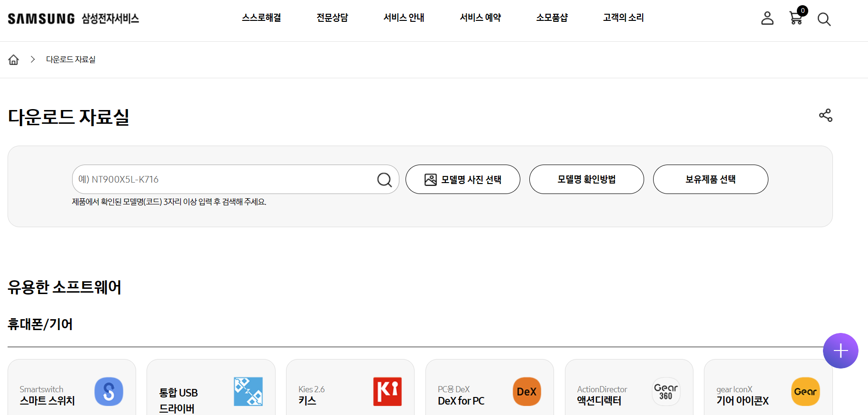The image size is (868, 415).
Task: Open the 전문상담 menu
Action: 332,18
